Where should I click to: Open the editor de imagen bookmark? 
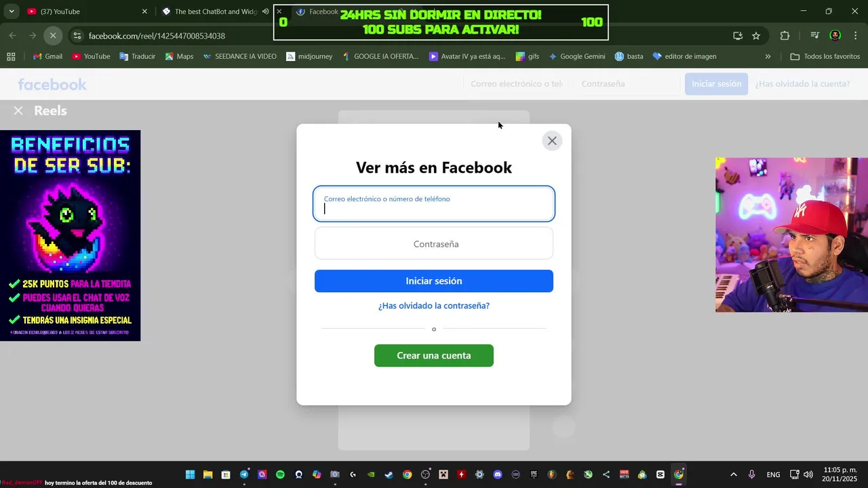(x=684, y=56)
